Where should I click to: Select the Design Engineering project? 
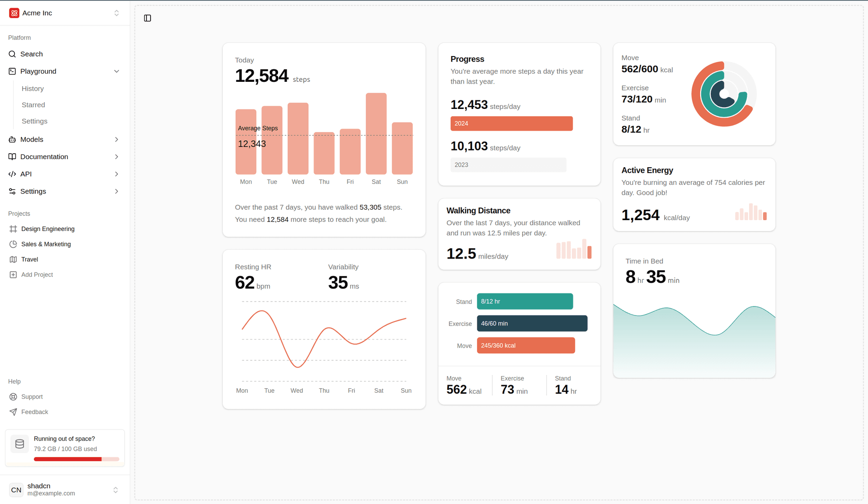(x=48, y=229)
